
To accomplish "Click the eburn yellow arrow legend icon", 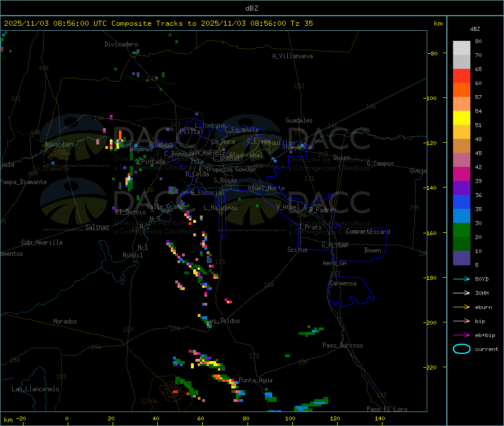I will (461, 307).
